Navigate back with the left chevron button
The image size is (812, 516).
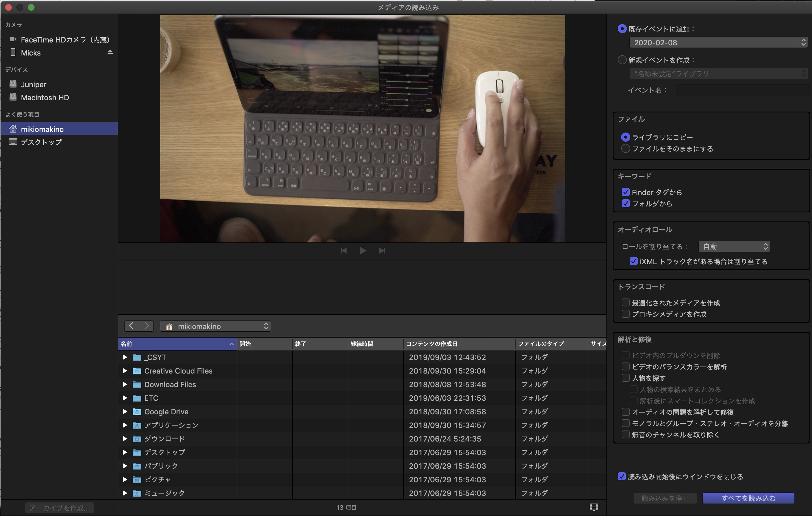pos(132,326)
